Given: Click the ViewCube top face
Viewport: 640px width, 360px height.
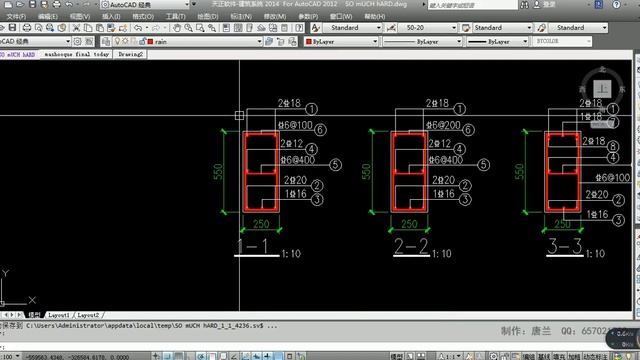Looking at the screenshot, I should (x=602, y=89).
